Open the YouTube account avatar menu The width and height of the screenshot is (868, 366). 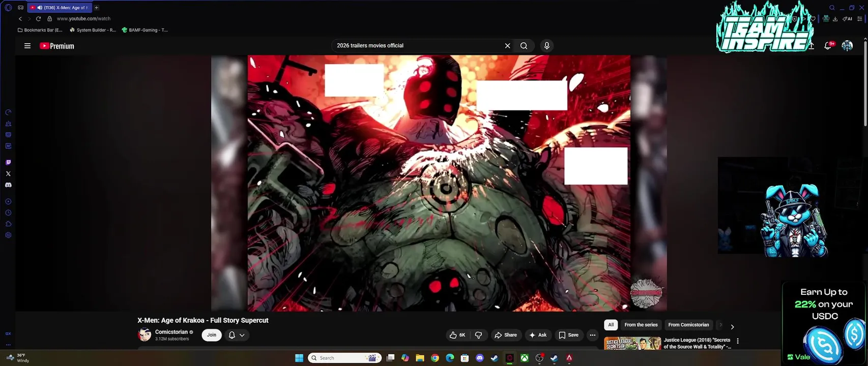point(847,46)
